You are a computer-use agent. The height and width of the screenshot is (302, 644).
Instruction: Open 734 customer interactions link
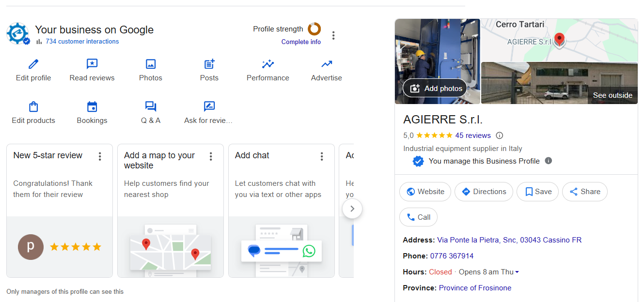pyautogui.click(x=82, y=42)
